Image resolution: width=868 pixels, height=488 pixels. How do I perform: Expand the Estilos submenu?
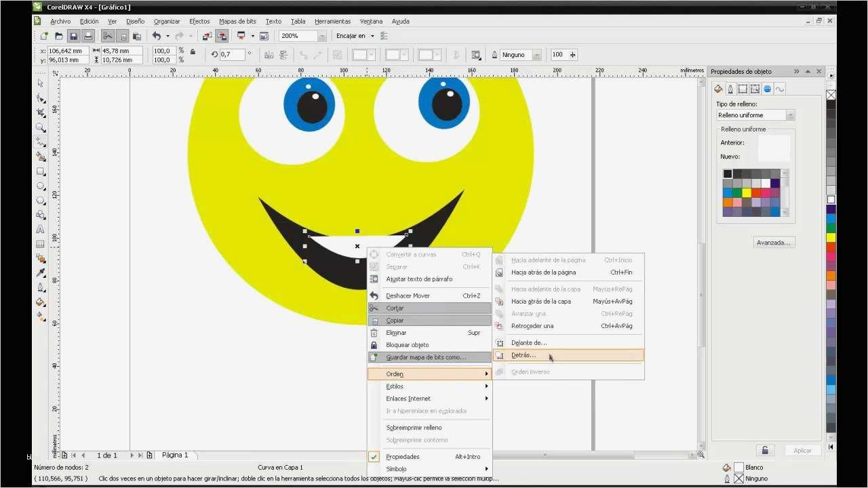(x=429, y=386)
